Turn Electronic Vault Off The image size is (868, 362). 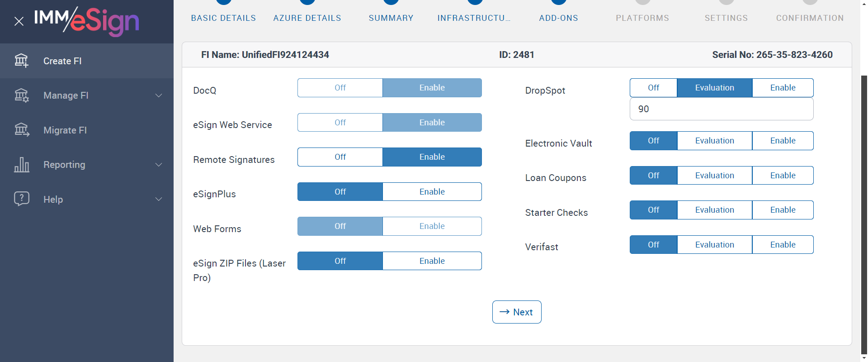(654, 141)
